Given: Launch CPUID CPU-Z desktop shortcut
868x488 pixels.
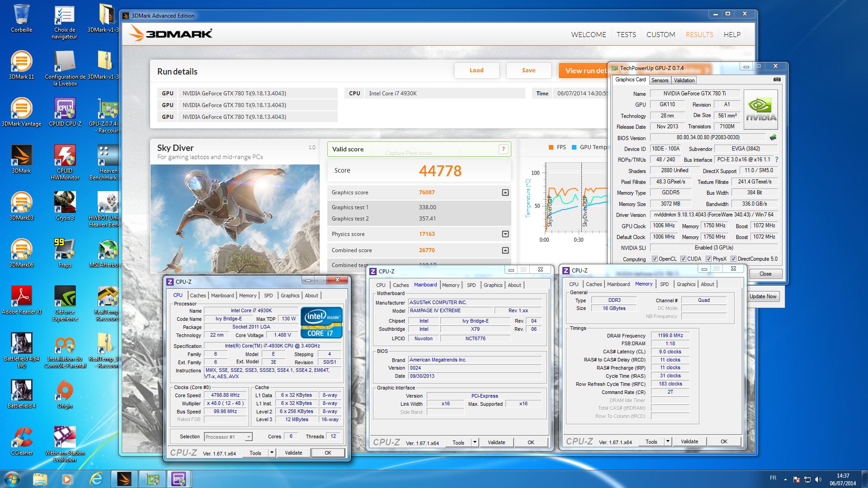Looking at the screenshot, I should (65, 112).
